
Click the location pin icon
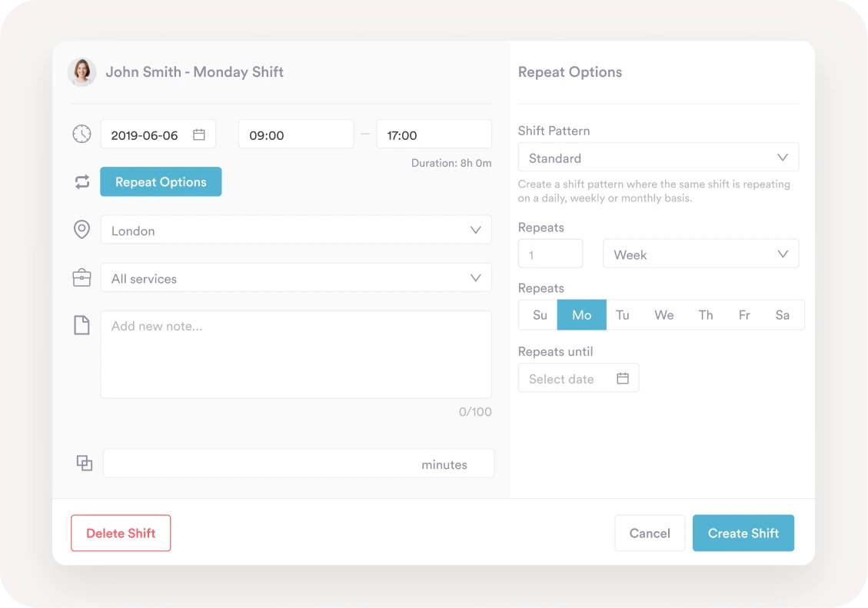(81, 230)
